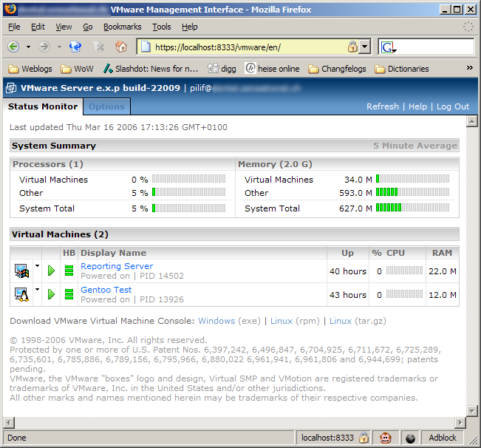
Task: Open the Go menu
Action: [x=88, y=27]
